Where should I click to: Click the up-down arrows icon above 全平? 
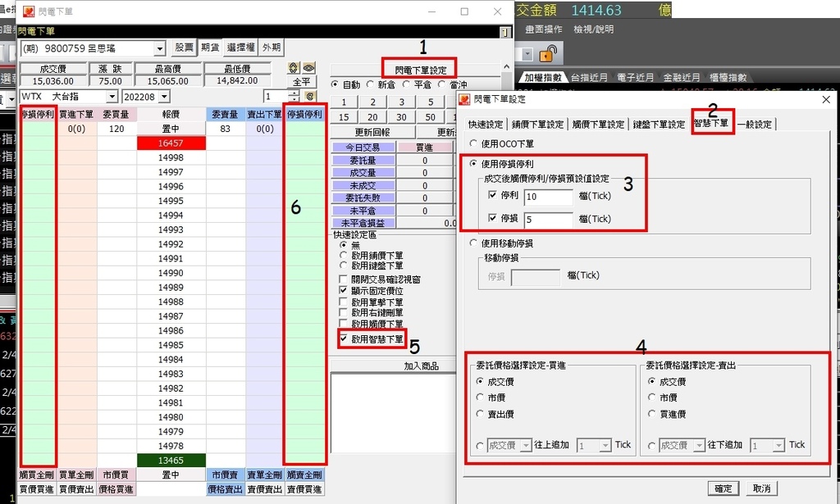point(294,68)
